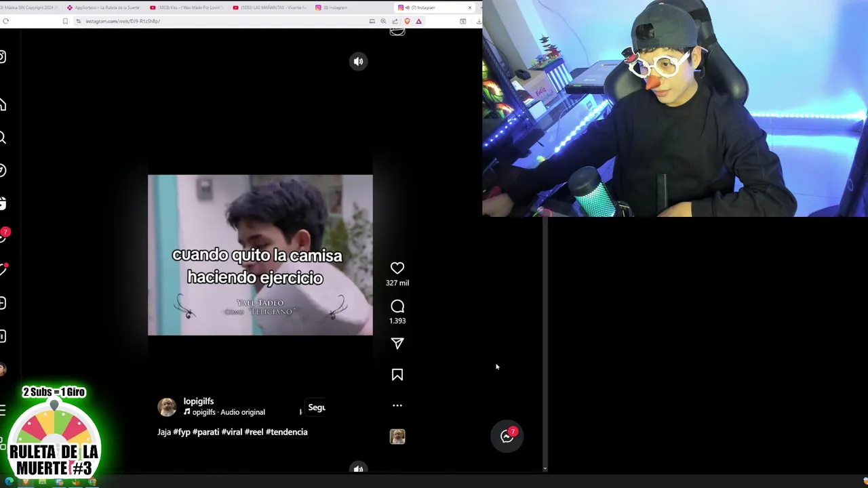This screenshot has height=488, width=868.
Task: Open profile avatar in Instagram sidebar
Action: pyautogui.click(x=3, y=369)
